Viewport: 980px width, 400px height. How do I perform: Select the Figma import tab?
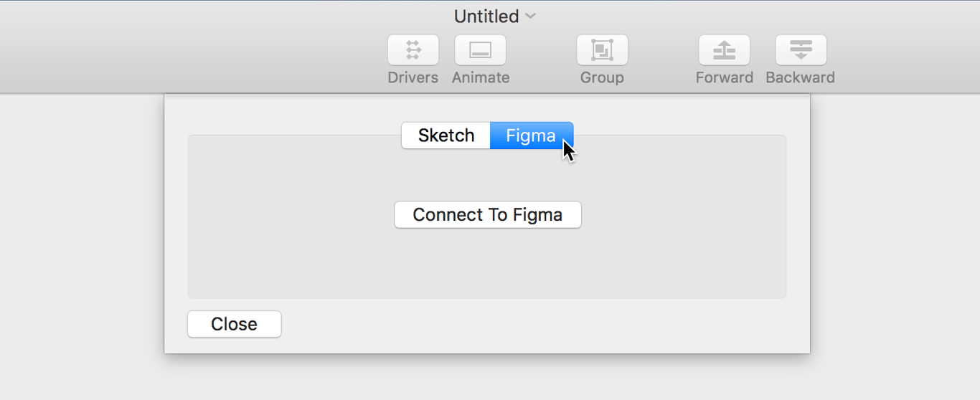tap(531, 135)
